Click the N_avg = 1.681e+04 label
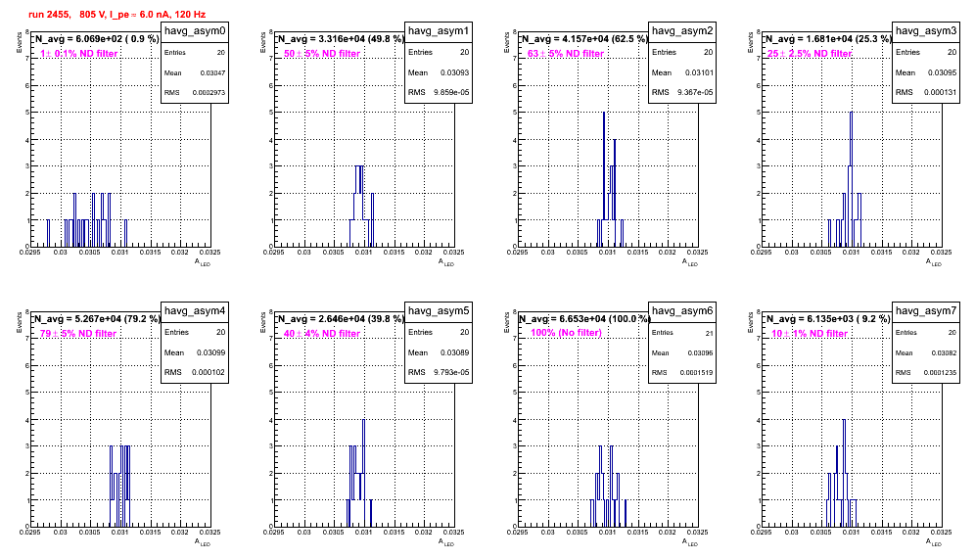The image size is (975, 560). click(x=828, y=39)
